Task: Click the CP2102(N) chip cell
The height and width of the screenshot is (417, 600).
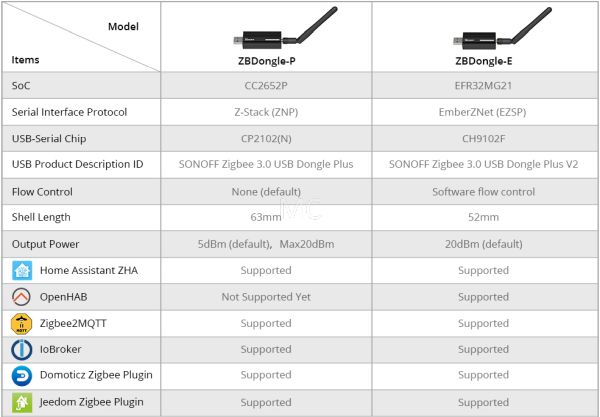Action: pyautogui.click(x=265, y=138)
